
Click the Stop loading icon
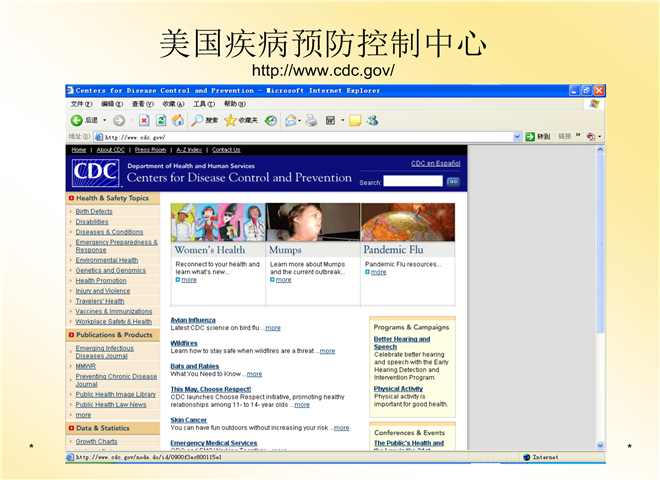pos(144,121)
